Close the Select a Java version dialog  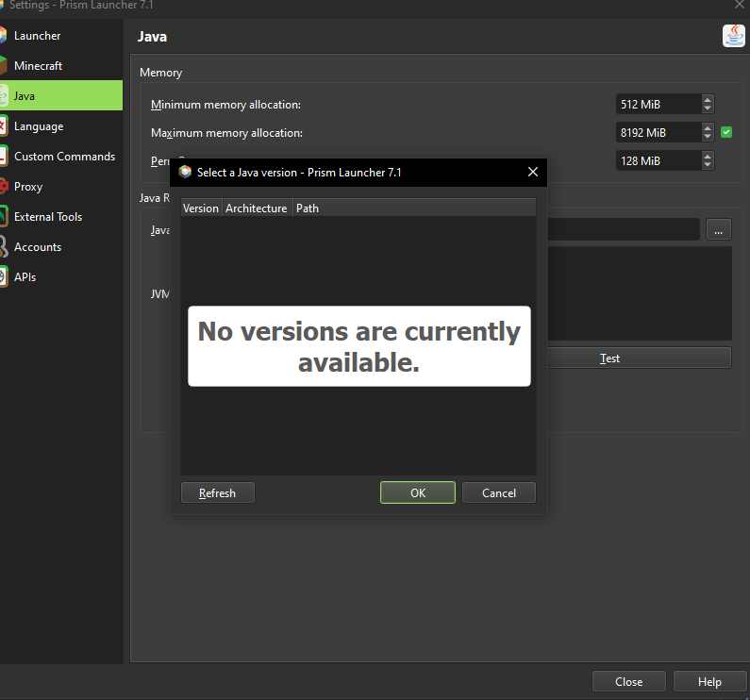[533, 173]
